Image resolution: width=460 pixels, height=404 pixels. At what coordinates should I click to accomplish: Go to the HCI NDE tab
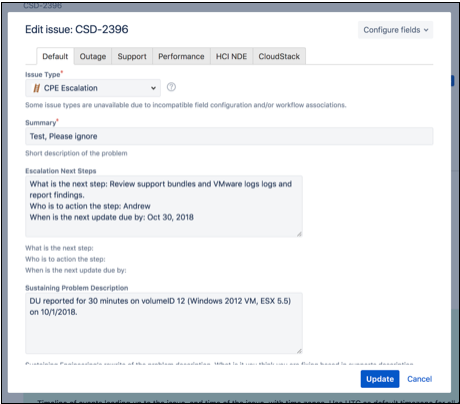coord(231,56)
